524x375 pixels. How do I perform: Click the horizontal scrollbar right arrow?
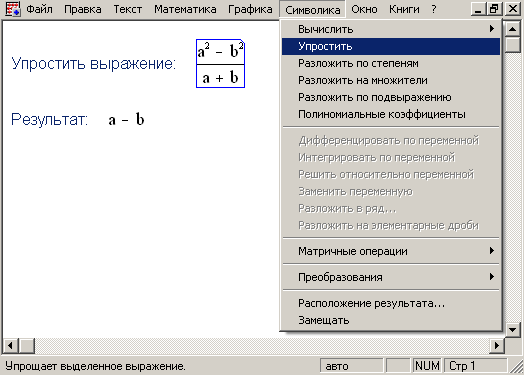click(x=497, y=345)
